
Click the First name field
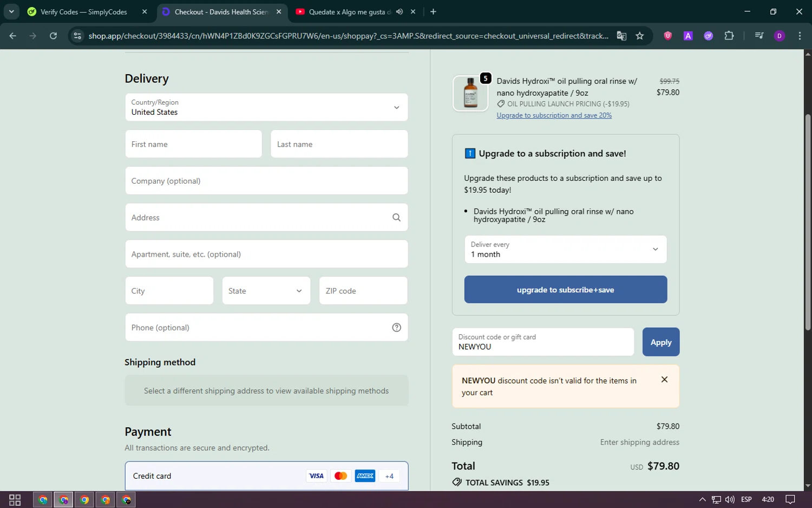coord(193,144)
